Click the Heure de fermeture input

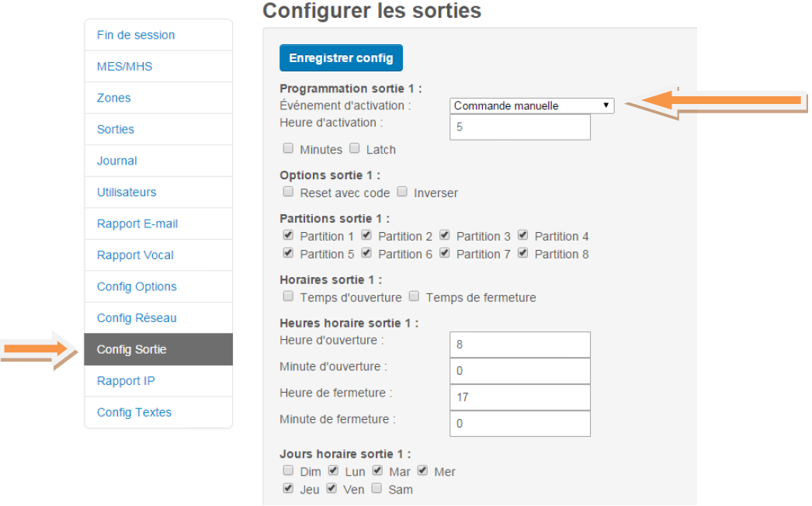tap(520, 397)
